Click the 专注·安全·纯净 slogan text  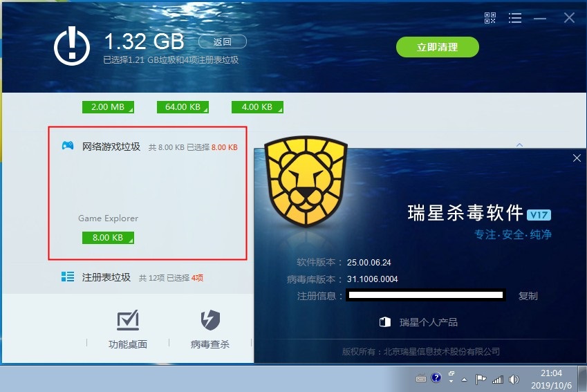(513, 235)
